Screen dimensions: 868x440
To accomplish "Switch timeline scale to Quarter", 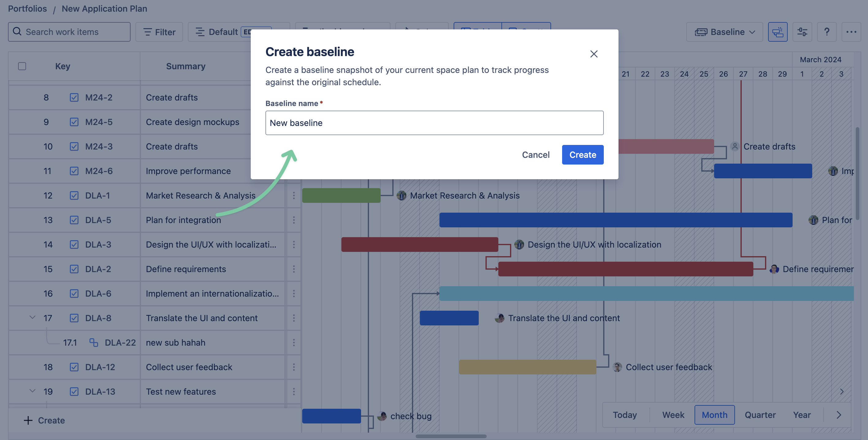I will point(760,415).
